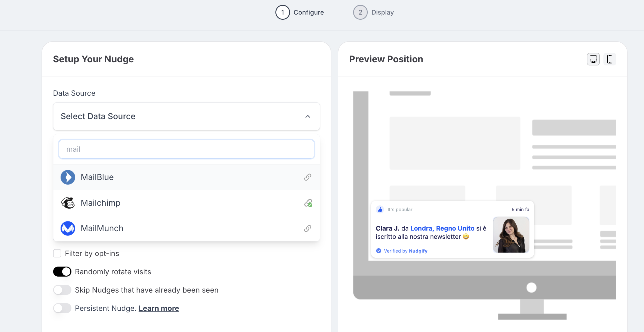Turn on Persistent Nudge toggle
644x332 pixels.
tap(62, 308)
